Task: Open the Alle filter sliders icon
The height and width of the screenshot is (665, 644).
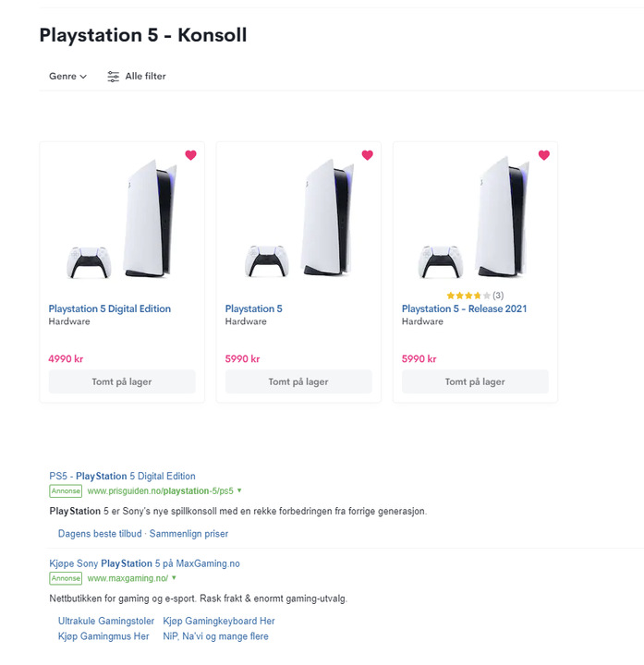Action: [x=114, y=77]
